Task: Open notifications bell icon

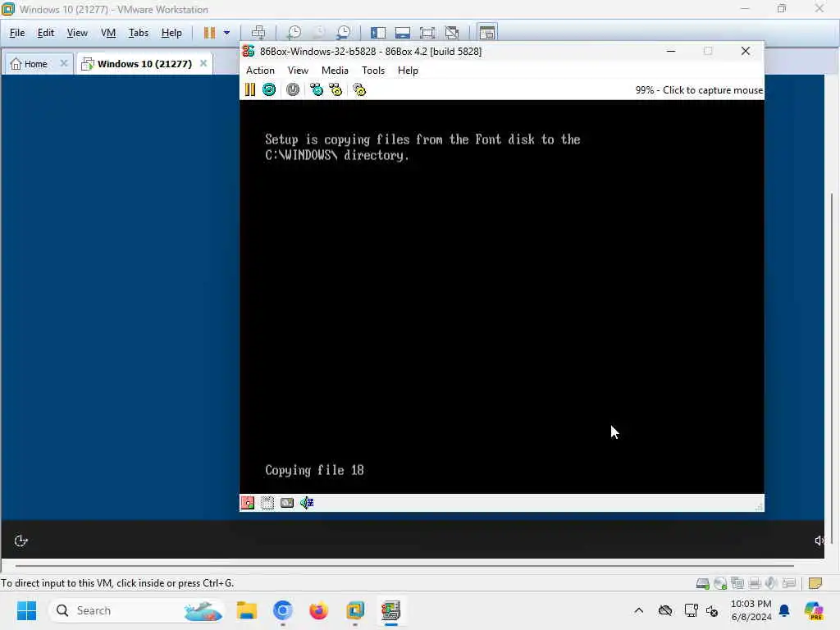Action: 784,610
